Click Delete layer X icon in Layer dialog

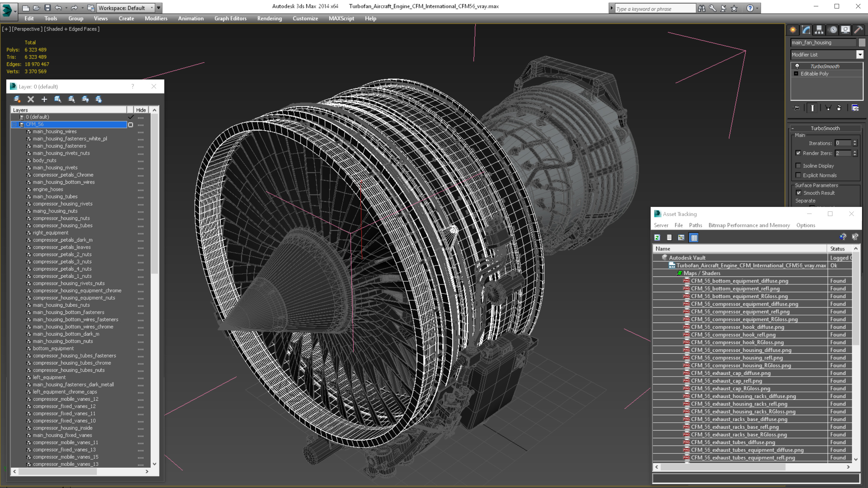tap(31, 99)
